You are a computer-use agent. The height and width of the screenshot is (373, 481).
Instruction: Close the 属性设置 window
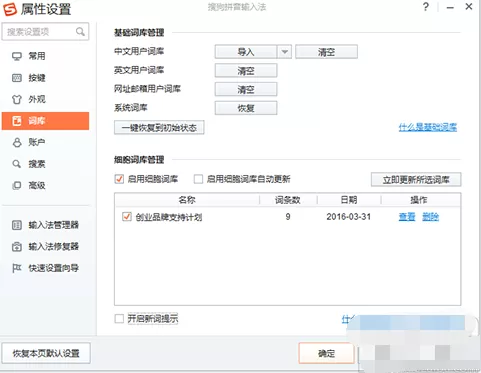469,6
